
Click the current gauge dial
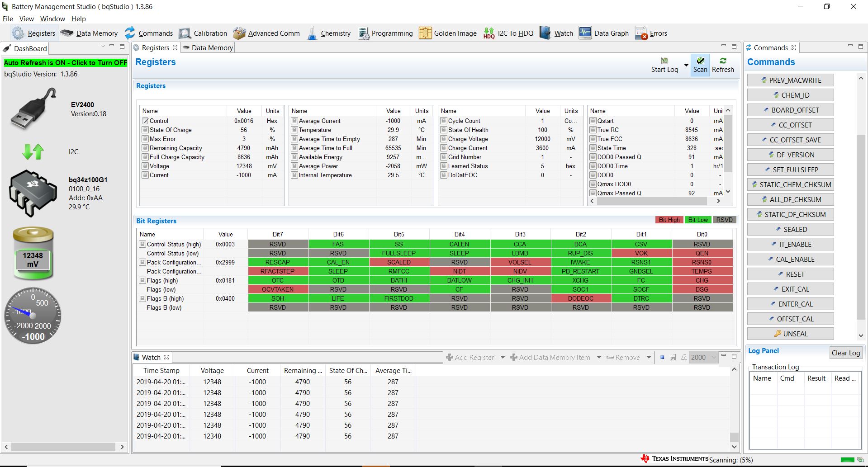click(x=33, y=316)
